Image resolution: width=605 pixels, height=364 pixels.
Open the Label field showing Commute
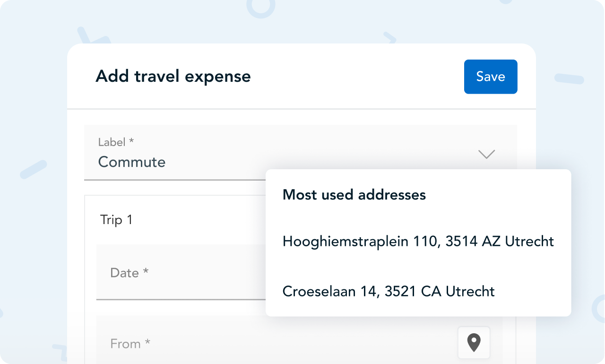tap(301, 153)
